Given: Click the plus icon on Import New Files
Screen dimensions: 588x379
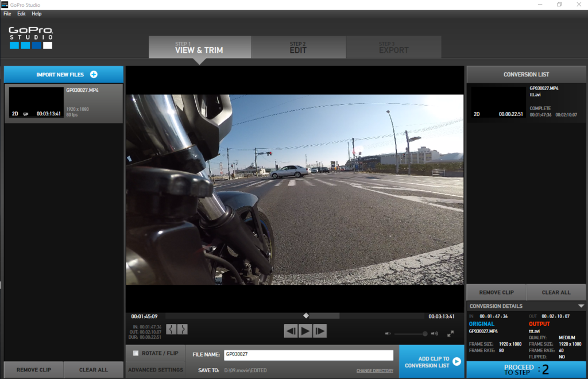Looking at the screenshot, I should 94,75.
